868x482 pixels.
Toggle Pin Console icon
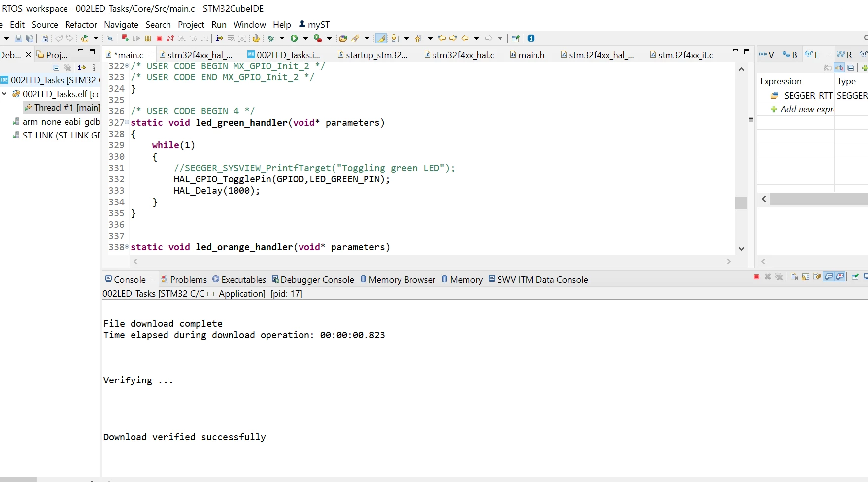point(855,277)
